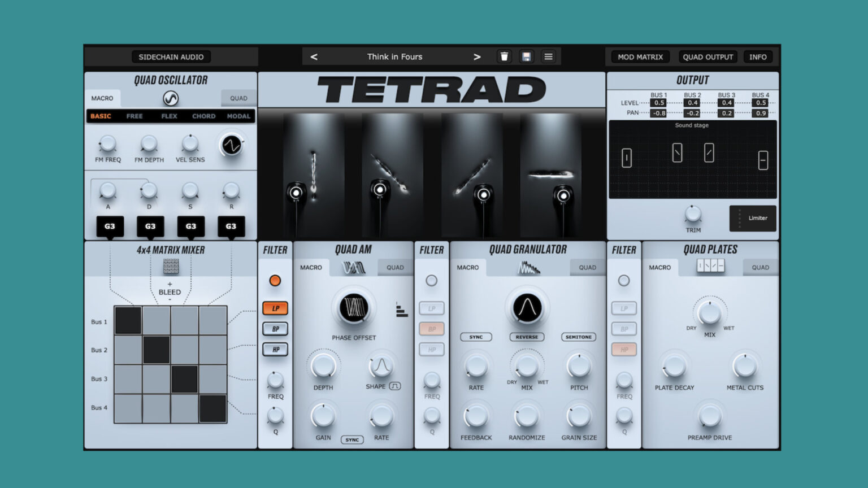Open the preset hamburger menu icon
The width and height of the screenshot is (868, 488).
[548, 56]
